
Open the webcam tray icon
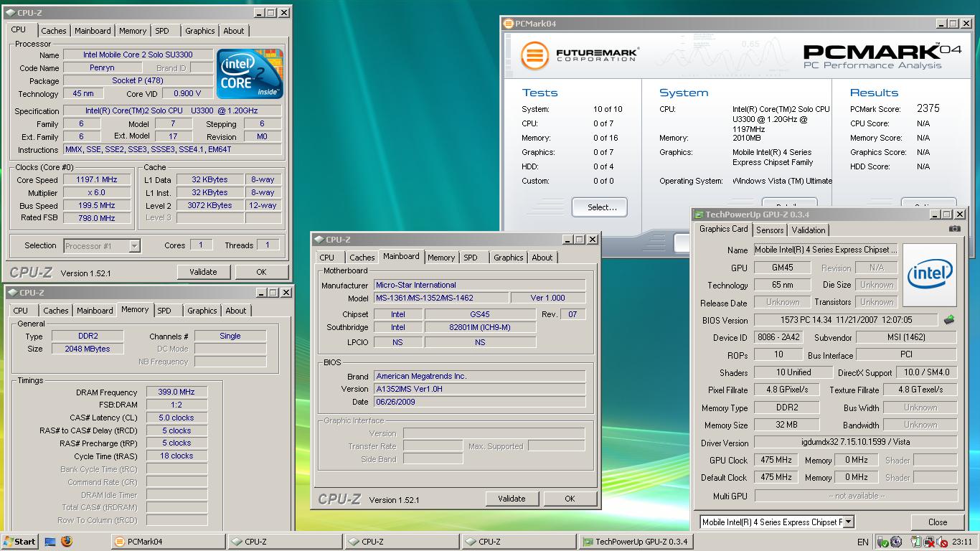point(895,542)
